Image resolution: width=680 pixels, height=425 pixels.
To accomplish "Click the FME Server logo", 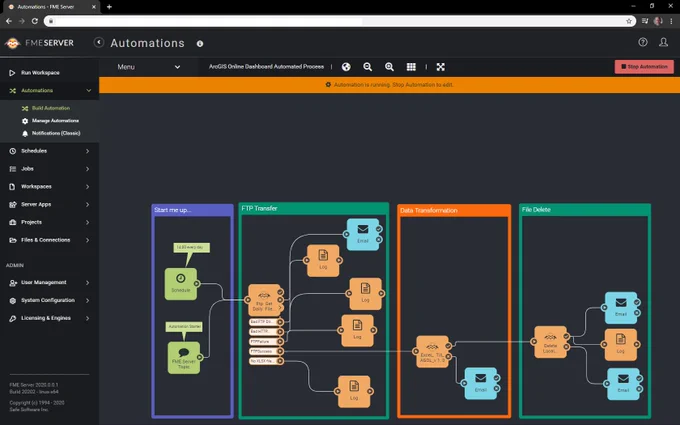I will (x=39, y=43).
